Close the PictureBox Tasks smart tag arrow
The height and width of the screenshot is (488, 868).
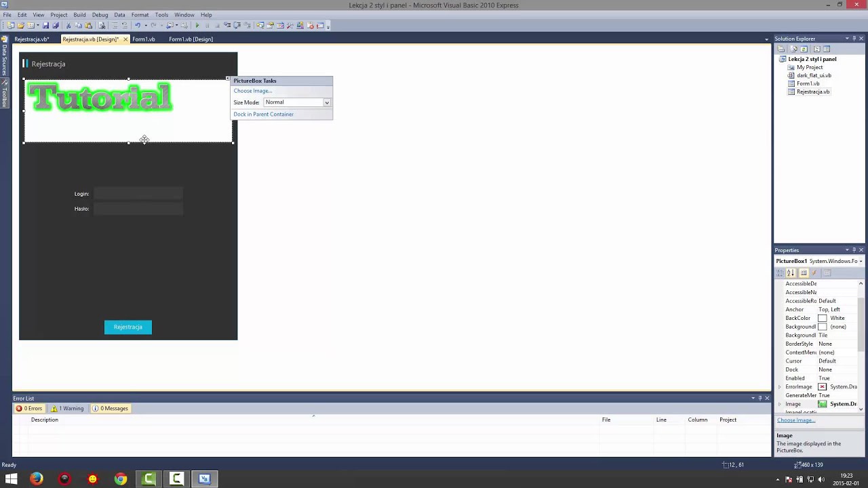coord(227,79)
